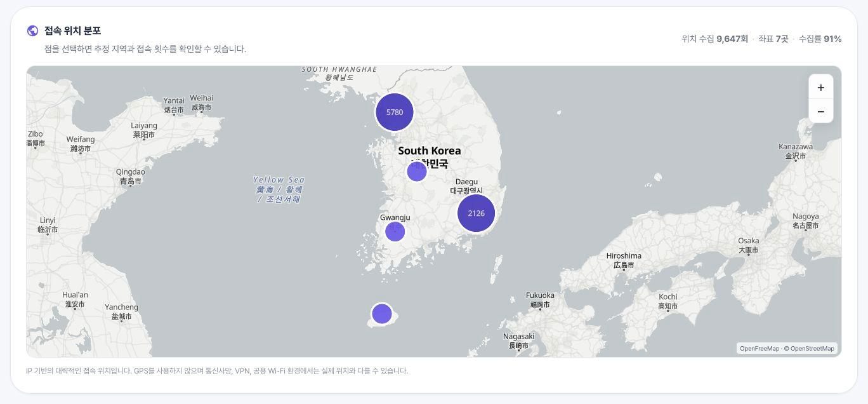Select the purple marker on Jeju island
Image resolution: width=868 pixels, height=404 pixels.
coord(381,314)
